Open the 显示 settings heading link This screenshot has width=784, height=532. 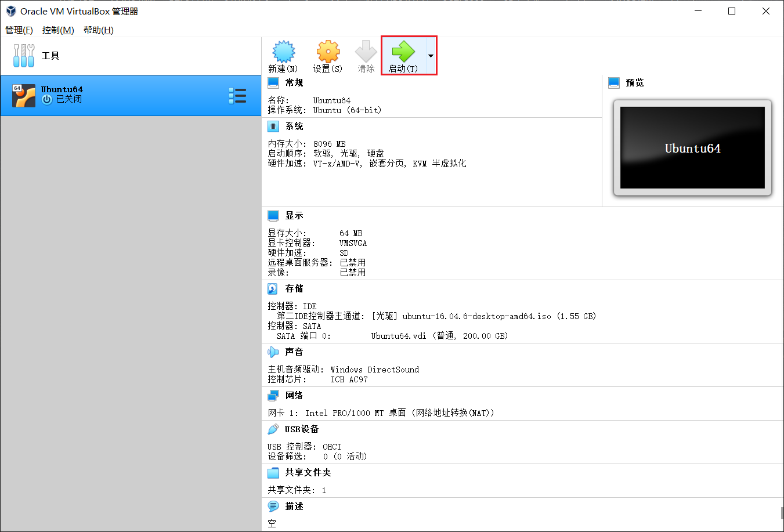(x=294, y=216)
